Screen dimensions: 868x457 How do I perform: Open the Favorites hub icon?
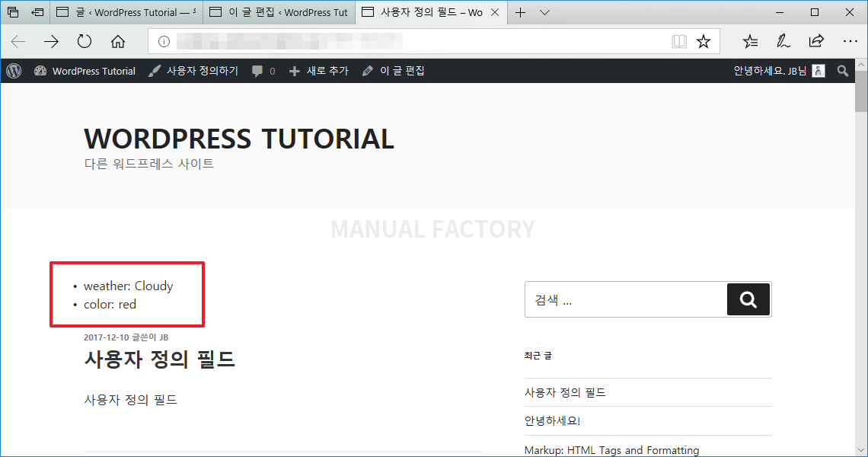750,42
